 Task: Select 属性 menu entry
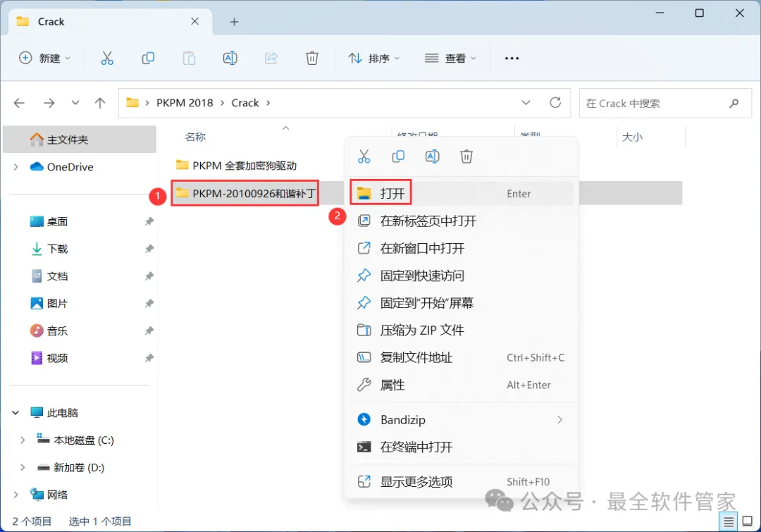click(461, 385)
